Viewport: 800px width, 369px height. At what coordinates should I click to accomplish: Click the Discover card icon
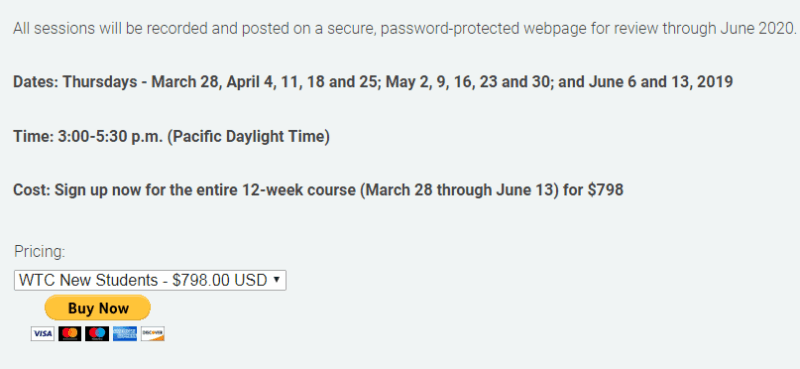pos(153,334)
